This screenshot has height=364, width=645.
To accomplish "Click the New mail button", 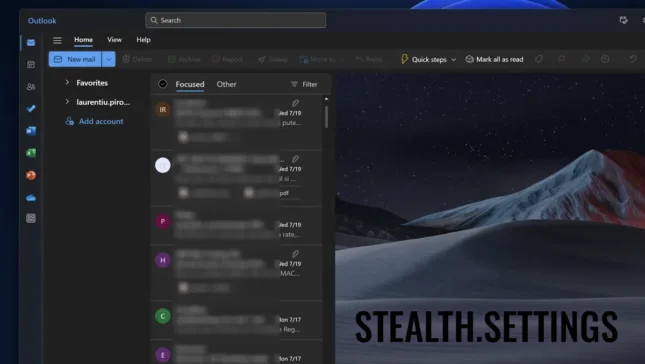I will (x=75, y=59).
